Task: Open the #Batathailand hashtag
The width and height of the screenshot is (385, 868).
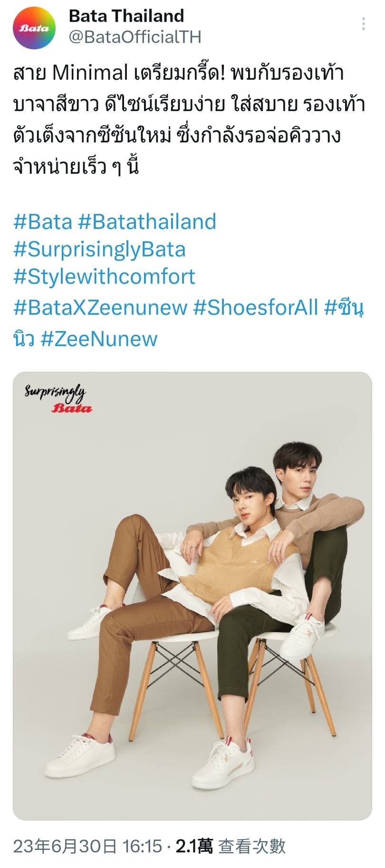Action: tap(147, 222)
